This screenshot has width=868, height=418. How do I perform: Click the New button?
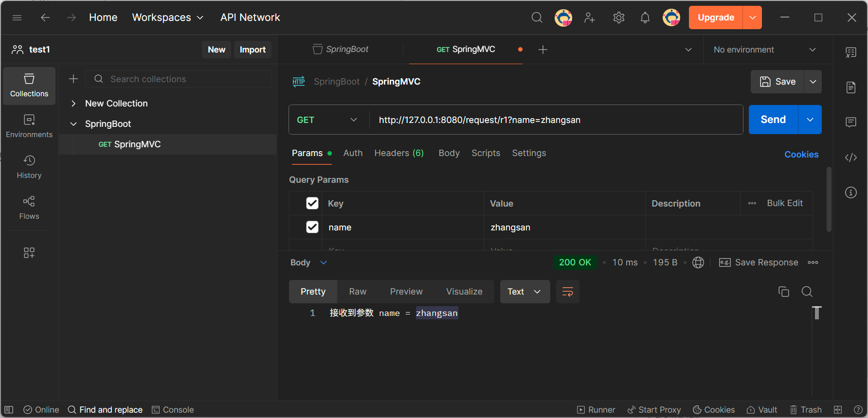tap(217, 50)
